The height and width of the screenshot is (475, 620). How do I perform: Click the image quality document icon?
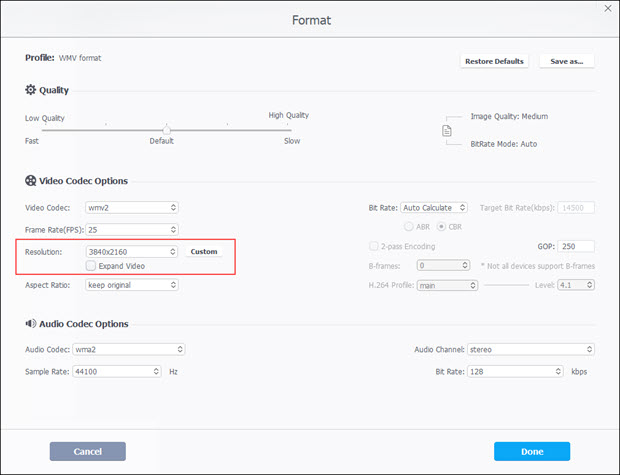coord(448,130)
